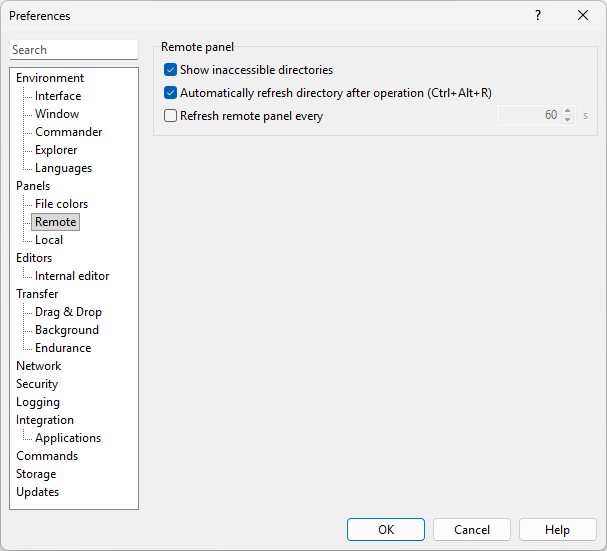Close the Preferences dialog window

[583, 16]
